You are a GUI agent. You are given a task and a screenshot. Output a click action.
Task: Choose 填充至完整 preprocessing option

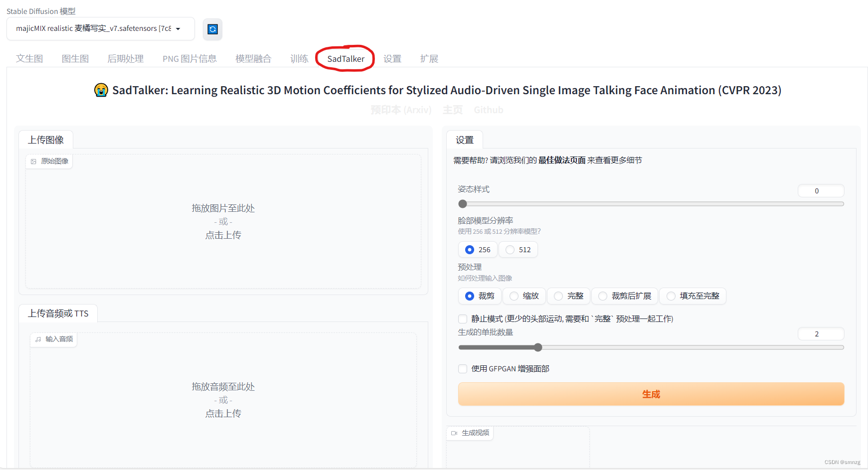[693, 296]
